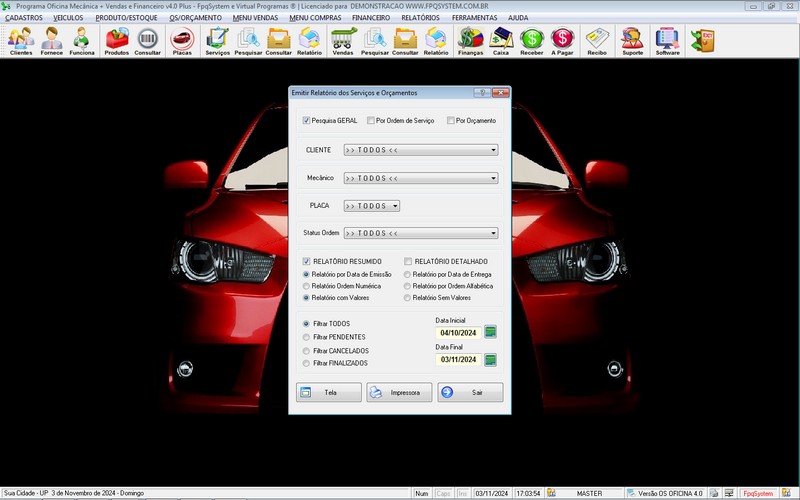Check the RELATÓRIO DETALHADO checkbox
Image resolution: width=800 pixels, height=500 pixels.
point(408,261)
